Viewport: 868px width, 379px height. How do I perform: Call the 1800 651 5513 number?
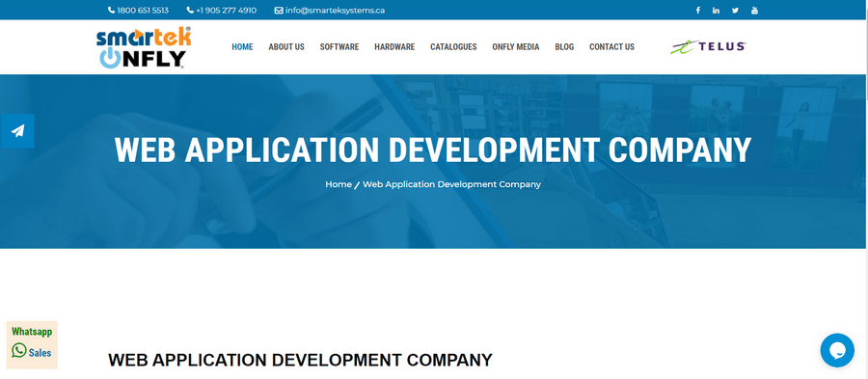[138, 10]
